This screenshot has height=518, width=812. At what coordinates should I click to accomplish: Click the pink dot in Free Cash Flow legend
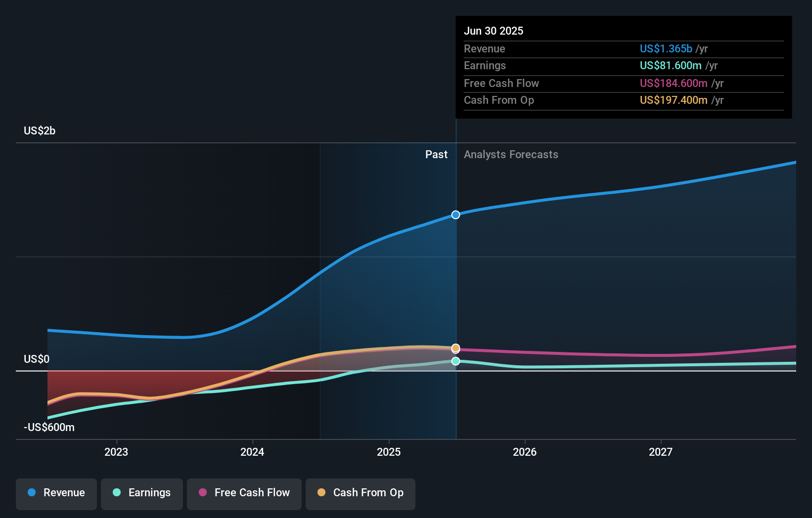pos(202,492)
